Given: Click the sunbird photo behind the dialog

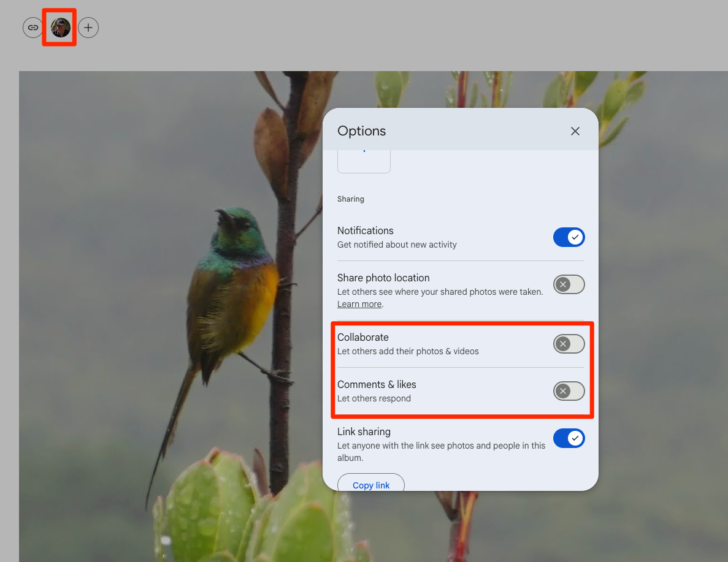Looking at the screenshot, I should [x=233, y=294].
